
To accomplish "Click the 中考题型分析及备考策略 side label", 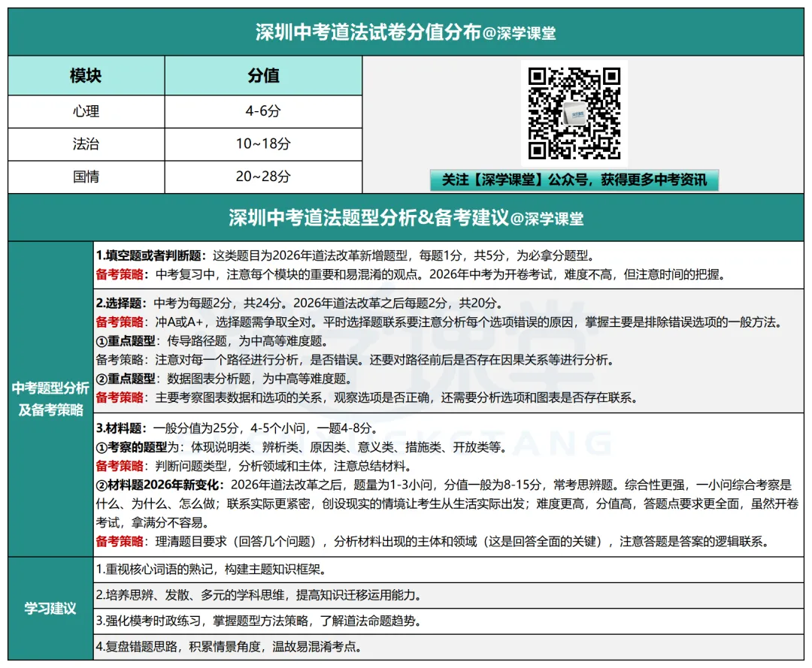I will pos(51,399).
